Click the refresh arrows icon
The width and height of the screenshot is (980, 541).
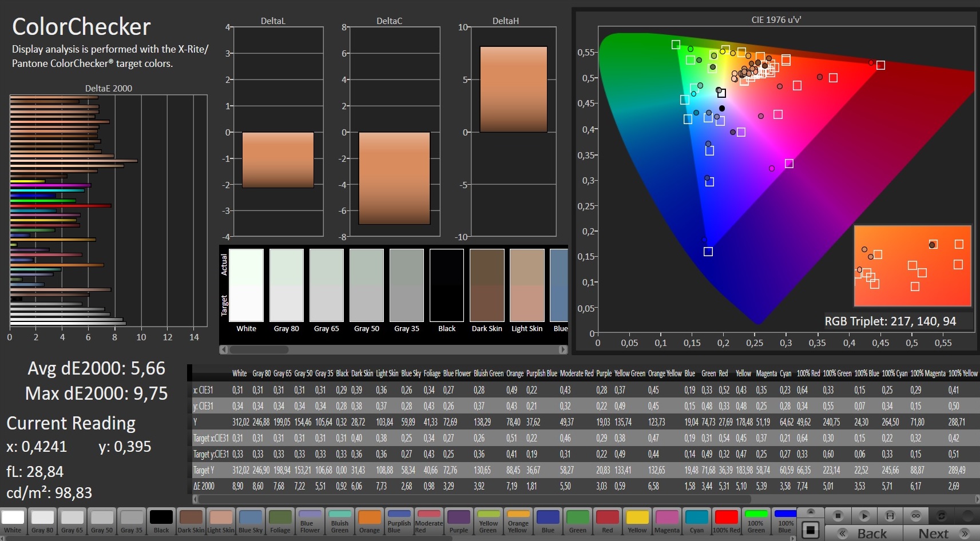942,516
